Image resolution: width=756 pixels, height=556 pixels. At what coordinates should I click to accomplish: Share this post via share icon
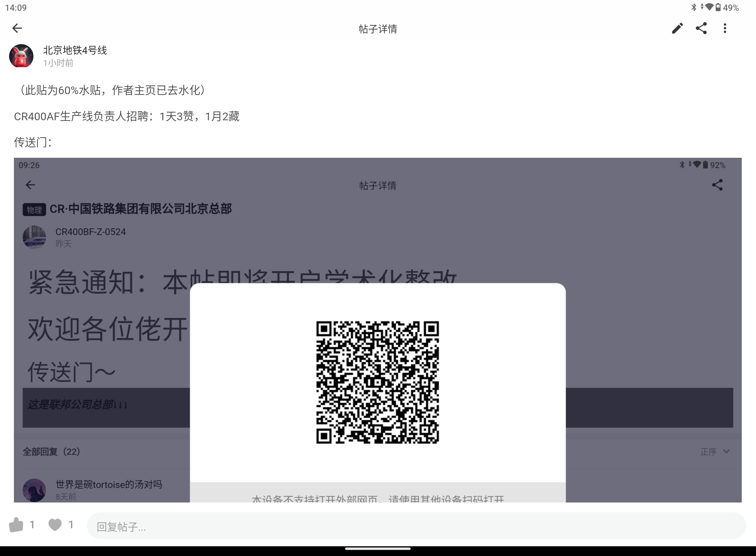point(701,28)
